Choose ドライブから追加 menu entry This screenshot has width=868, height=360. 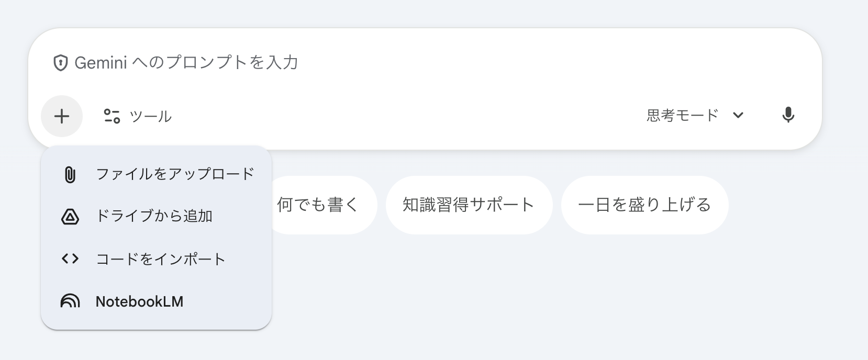(x=154, y=216)
